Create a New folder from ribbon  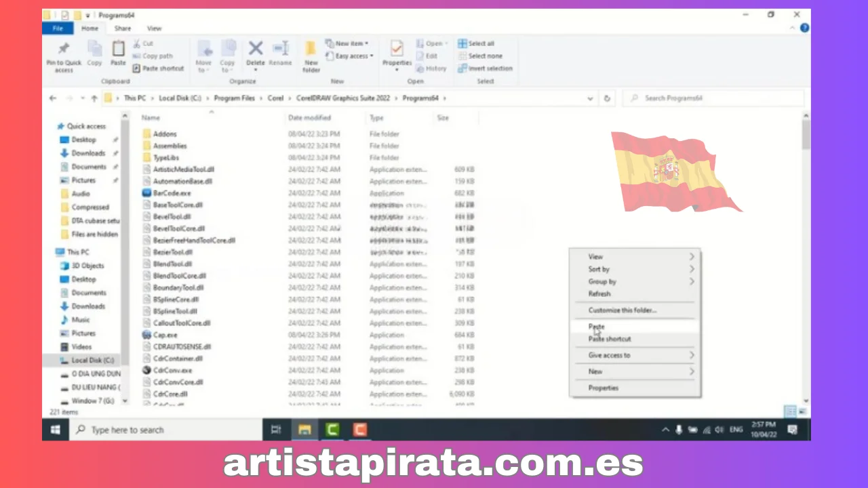tap(311, 56)
